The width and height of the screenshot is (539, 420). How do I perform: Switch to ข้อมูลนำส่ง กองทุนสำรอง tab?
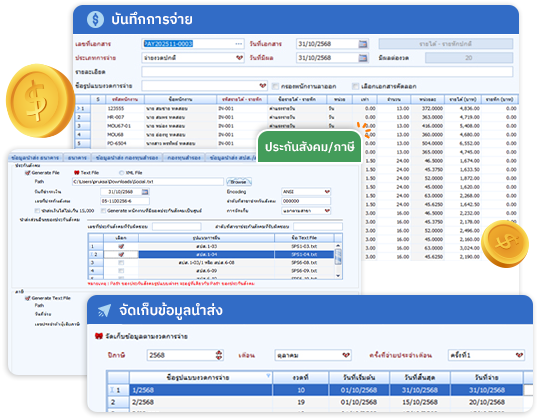click(x=127, y=158)
